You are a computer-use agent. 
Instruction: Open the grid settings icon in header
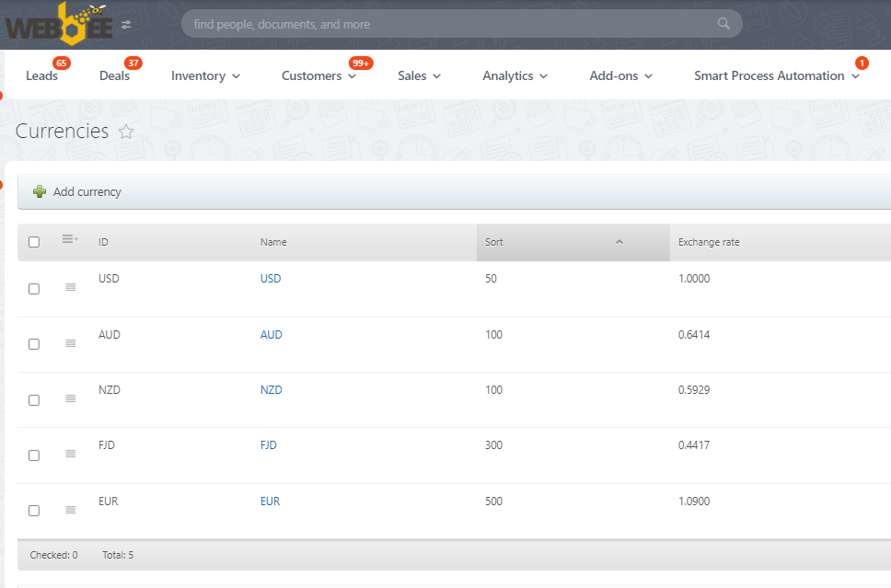[x=70, y=240]
